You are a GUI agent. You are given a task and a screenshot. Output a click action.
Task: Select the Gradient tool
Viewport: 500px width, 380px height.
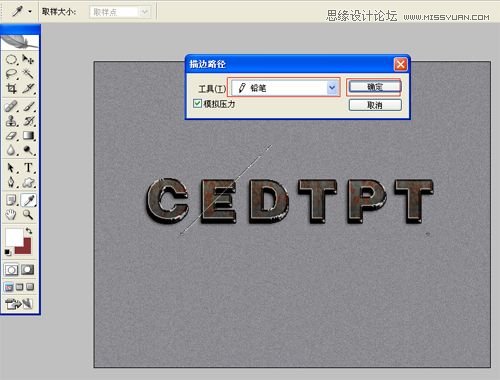tap(28, 136)
